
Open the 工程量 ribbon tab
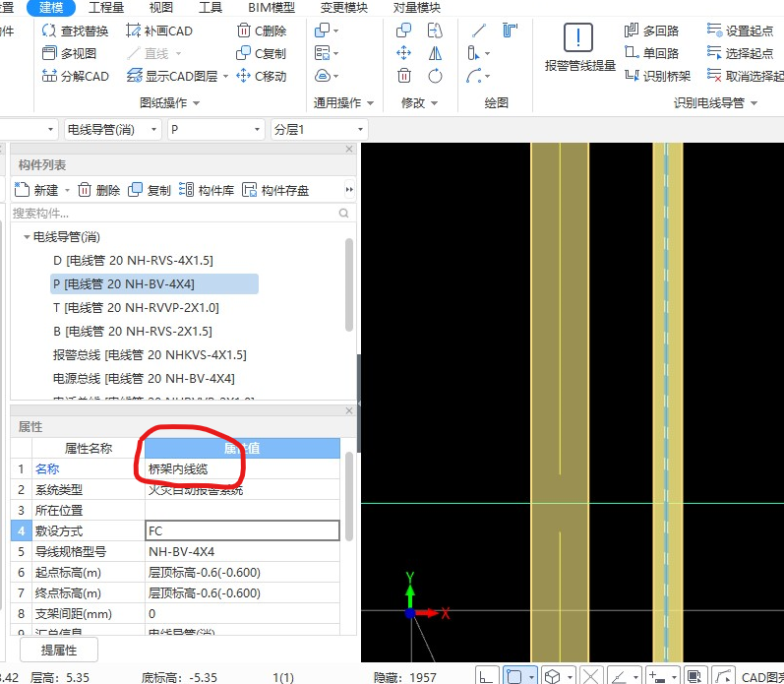tap(106, 8)
